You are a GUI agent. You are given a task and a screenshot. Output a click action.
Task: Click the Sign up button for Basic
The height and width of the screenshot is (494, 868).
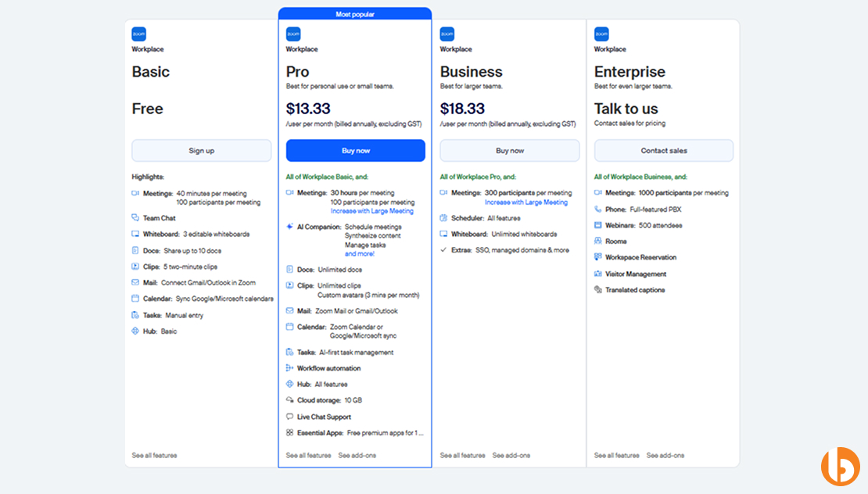[x=202, y=151]
